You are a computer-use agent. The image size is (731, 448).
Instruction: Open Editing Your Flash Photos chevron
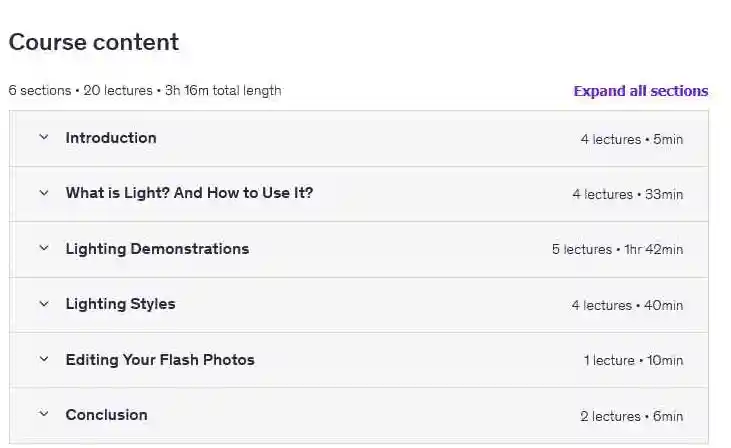(43, 359)
